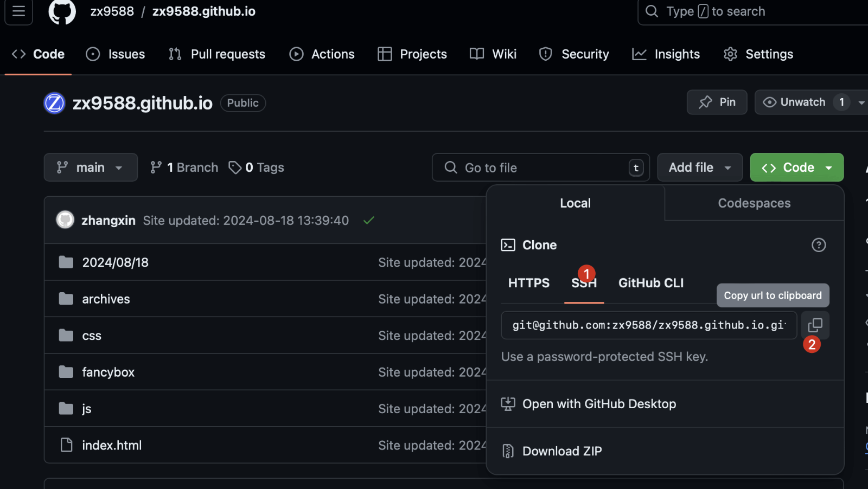The image size is (868, 489).
Task: Open the Pull requests tab
Action: pyautogui.click(x=217, y=54)
